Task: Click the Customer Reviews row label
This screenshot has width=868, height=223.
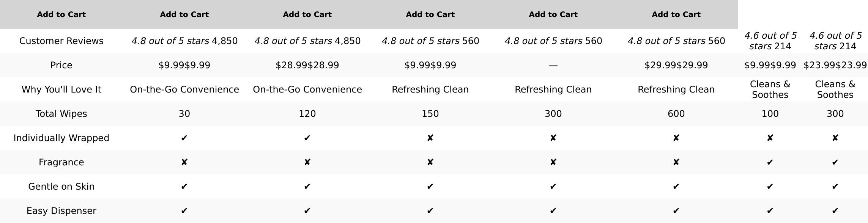Action: coord(61,41)
